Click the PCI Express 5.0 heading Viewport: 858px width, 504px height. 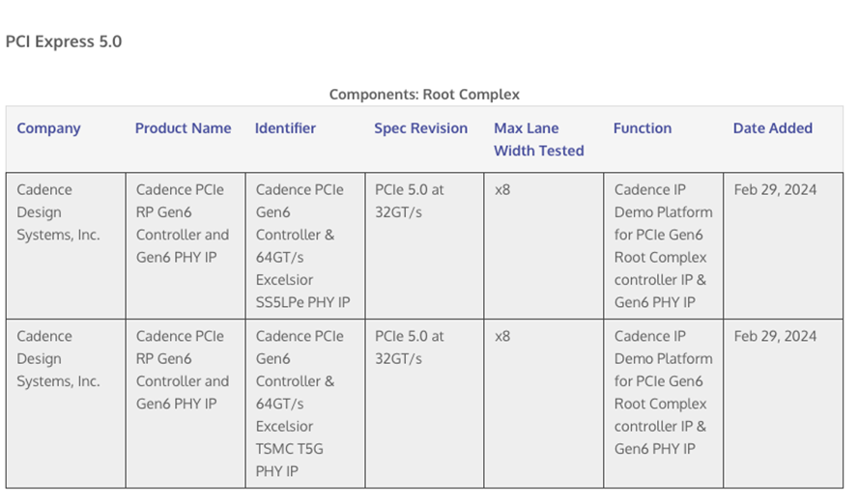64,42
